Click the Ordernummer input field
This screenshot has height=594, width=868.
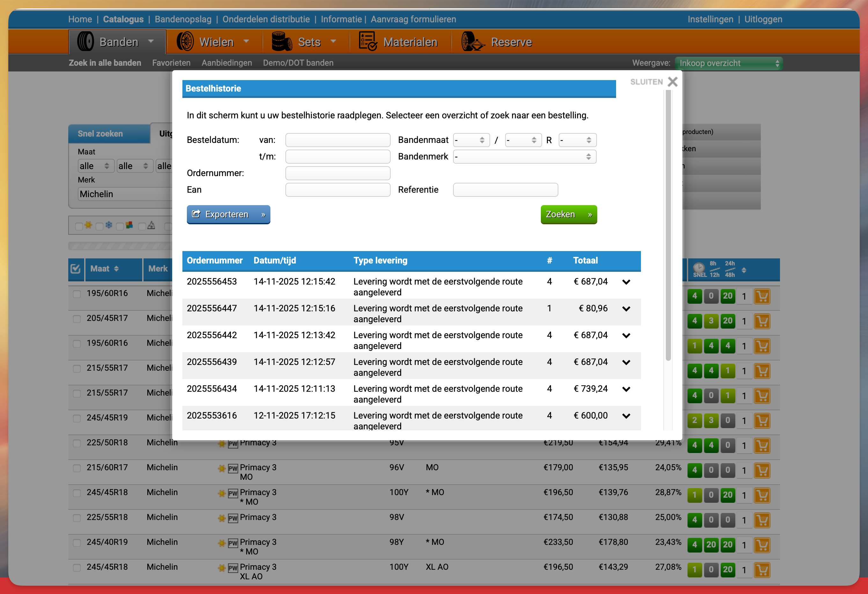338,173
